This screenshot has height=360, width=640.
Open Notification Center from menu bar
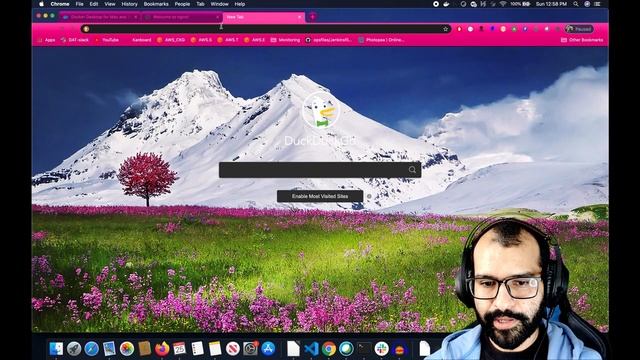[x=598, y=4]
